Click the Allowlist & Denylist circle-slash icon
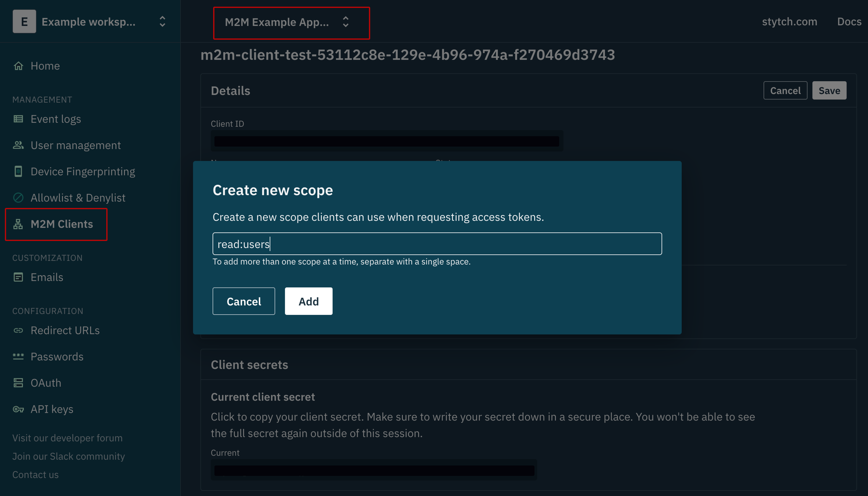The height and width of the screenshot is (496, 868). tap(18, 198)
